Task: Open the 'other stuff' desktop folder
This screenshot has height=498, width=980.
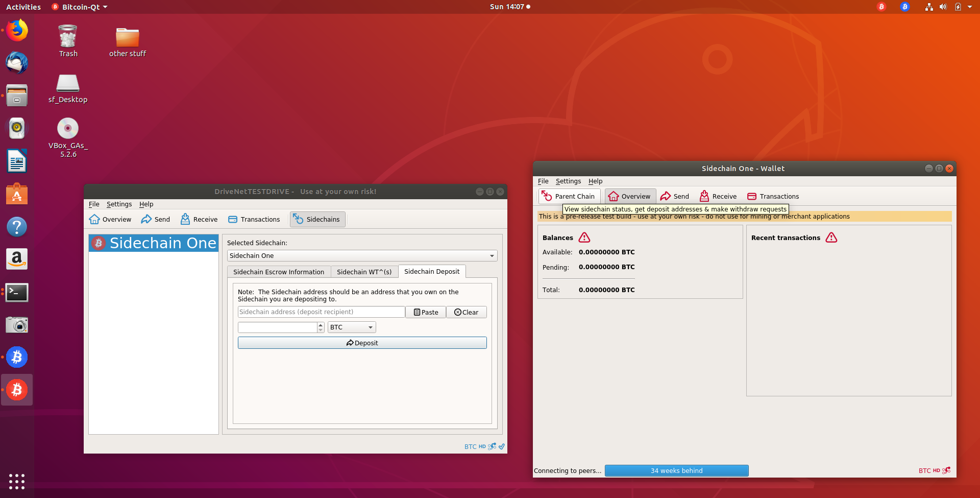Action: click(128, 42)
